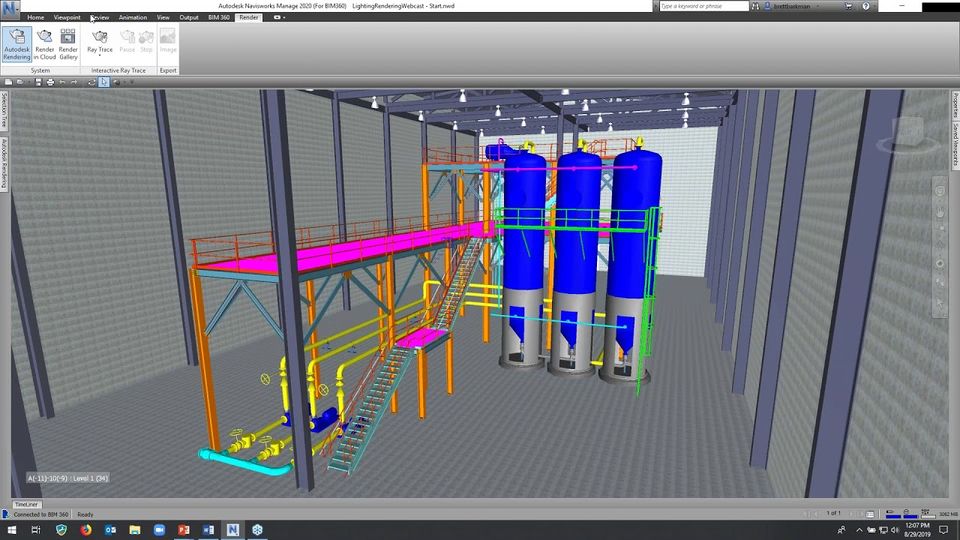This screenshot has width=960, height=540.
Task: Open the volume control in system tray
Action: 894,530
